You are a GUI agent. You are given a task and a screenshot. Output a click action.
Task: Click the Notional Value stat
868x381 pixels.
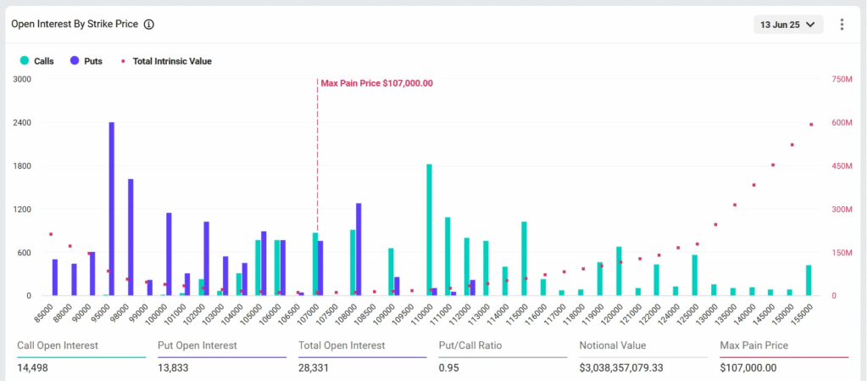coord(643,356)
